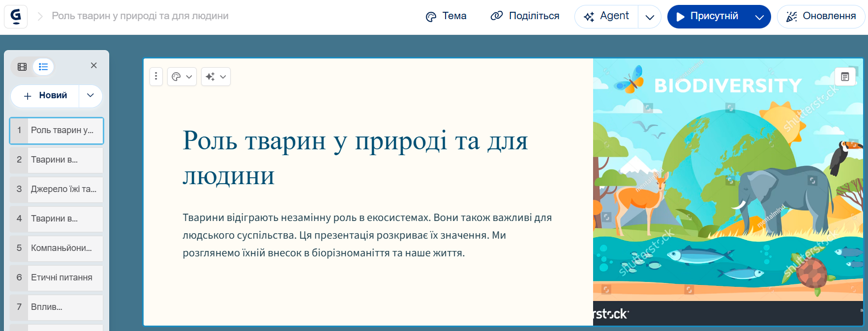
Task: Click the notes icon on the image
Action: 845,77
